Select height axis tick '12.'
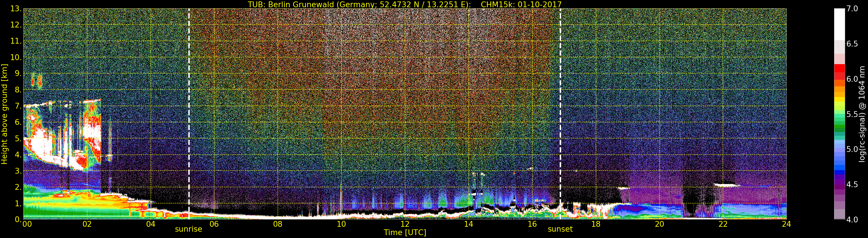 click(16, 25)
